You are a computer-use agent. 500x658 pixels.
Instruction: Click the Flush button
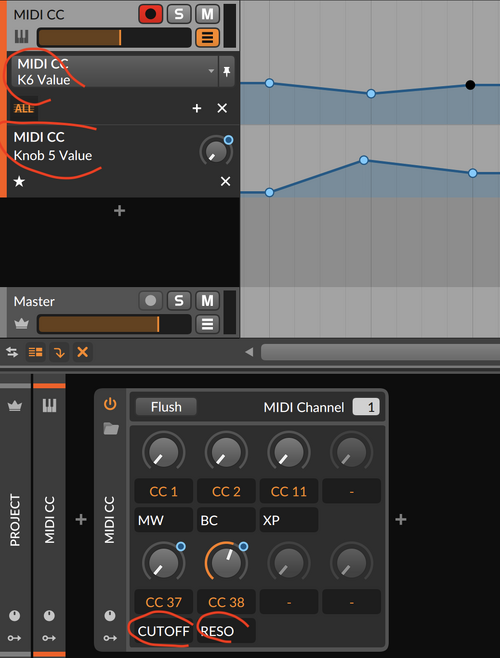tap(166, 407)
